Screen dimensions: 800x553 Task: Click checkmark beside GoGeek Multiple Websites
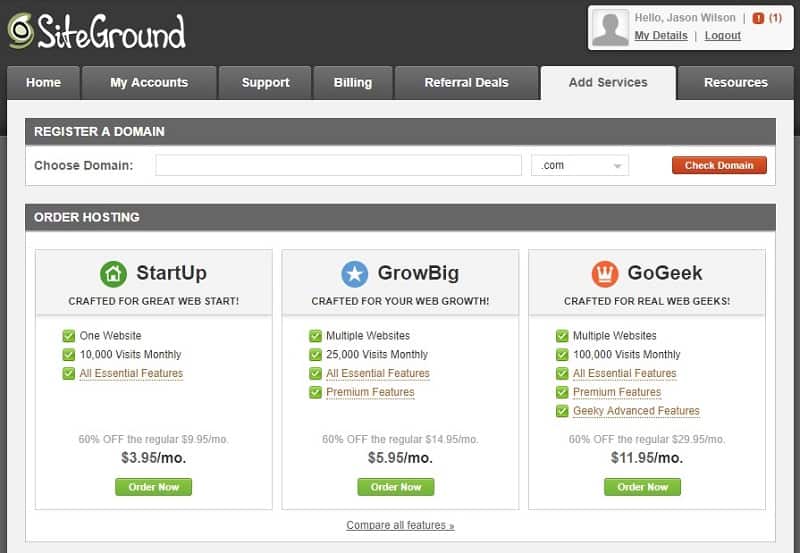click(x=562, y=336)
